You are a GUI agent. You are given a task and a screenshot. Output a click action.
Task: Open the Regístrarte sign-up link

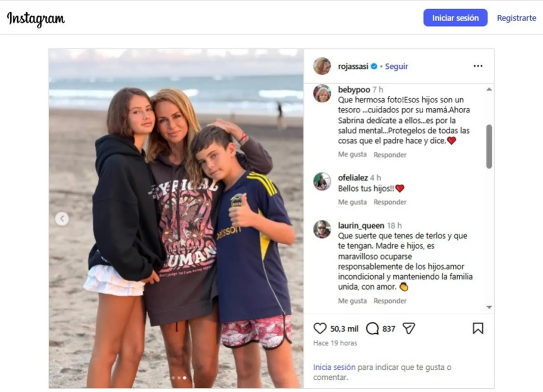[516, 18]
